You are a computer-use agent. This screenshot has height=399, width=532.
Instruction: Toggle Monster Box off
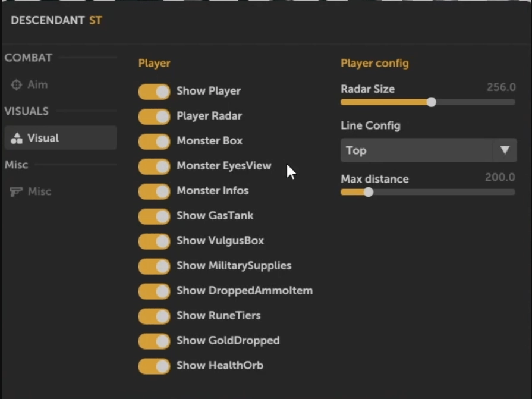tap(154, 142)
